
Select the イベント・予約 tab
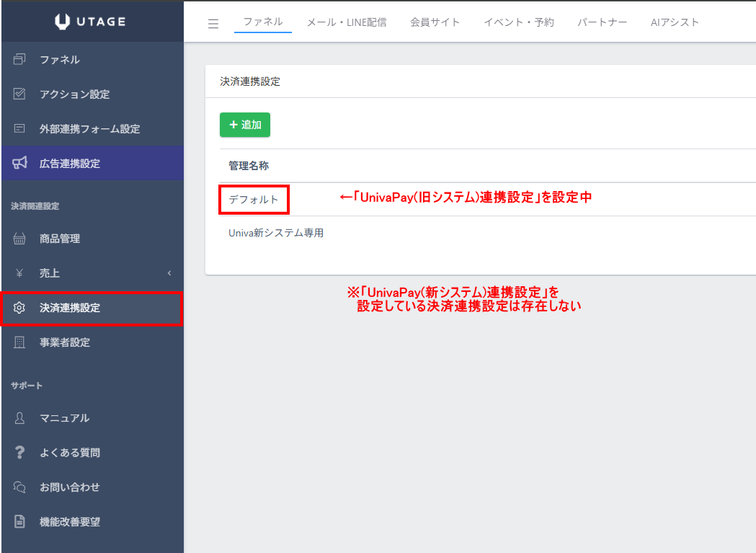coord(519,22)
